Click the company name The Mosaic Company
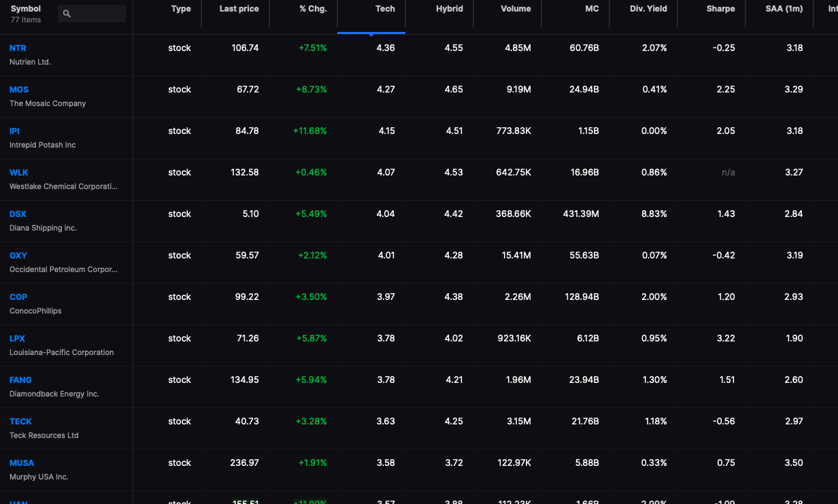This screenshot has height=504, width=838. (x=48, y=103)
